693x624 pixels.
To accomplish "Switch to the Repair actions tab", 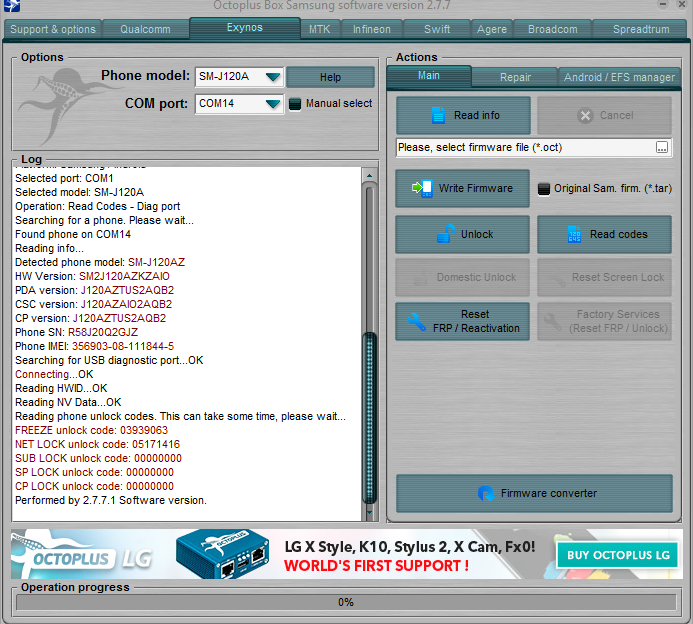I will pos(515,77).
